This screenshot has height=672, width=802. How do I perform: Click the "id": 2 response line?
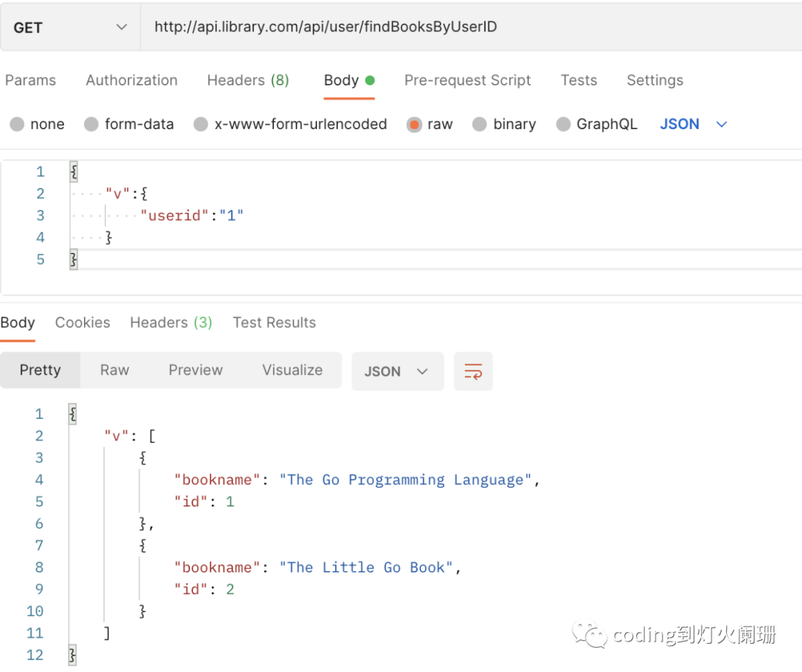click(203, 589)
